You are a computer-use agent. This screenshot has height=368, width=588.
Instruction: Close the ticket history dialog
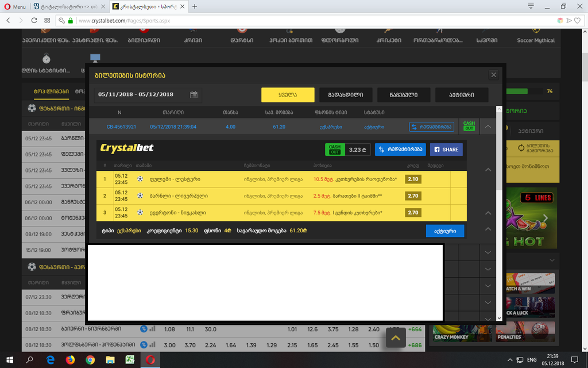pos(493,75)
